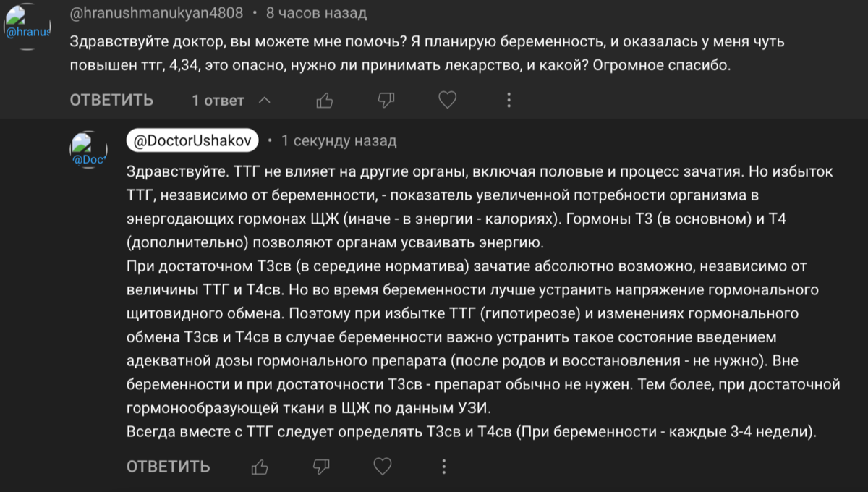The image size is (868, 492).
Task: Click ОТВЕТИТЬ under the first comment
Action: click(x=111, y=101)
